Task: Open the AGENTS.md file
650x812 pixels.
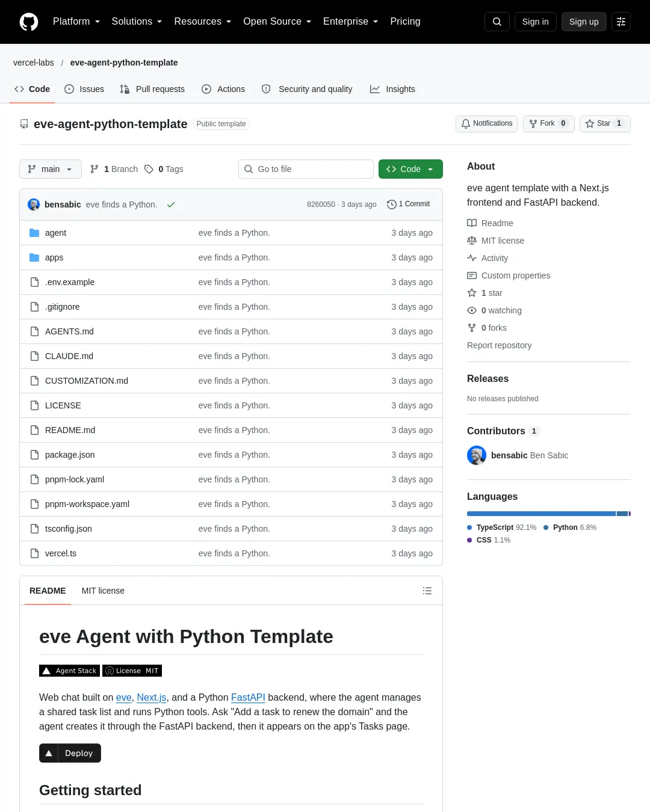Action: pyautogui.click(x=69, y=331)
